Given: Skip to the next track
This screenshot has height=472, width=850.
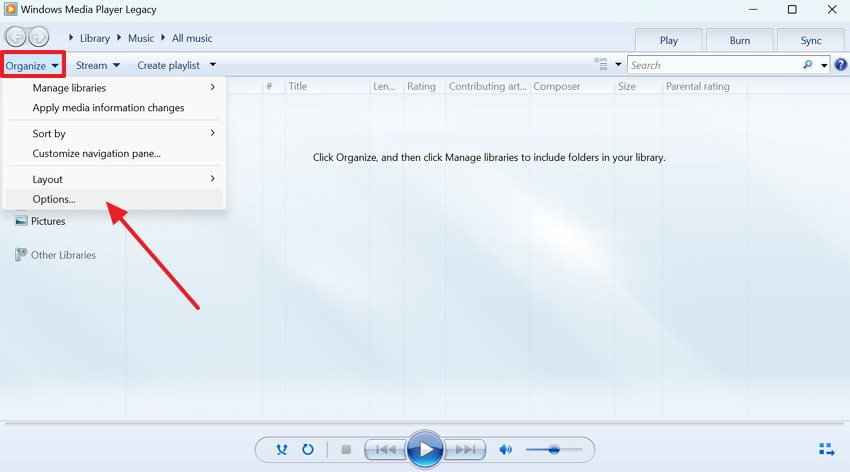Looking at the screenshot, I should click(465, 449).
